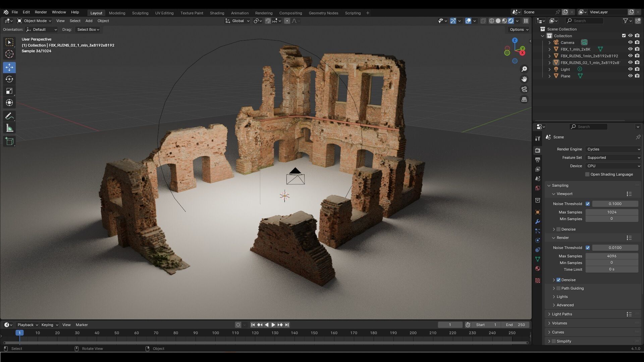Uncheck render Noise Threshold checkbox

[x=588, y=248]
